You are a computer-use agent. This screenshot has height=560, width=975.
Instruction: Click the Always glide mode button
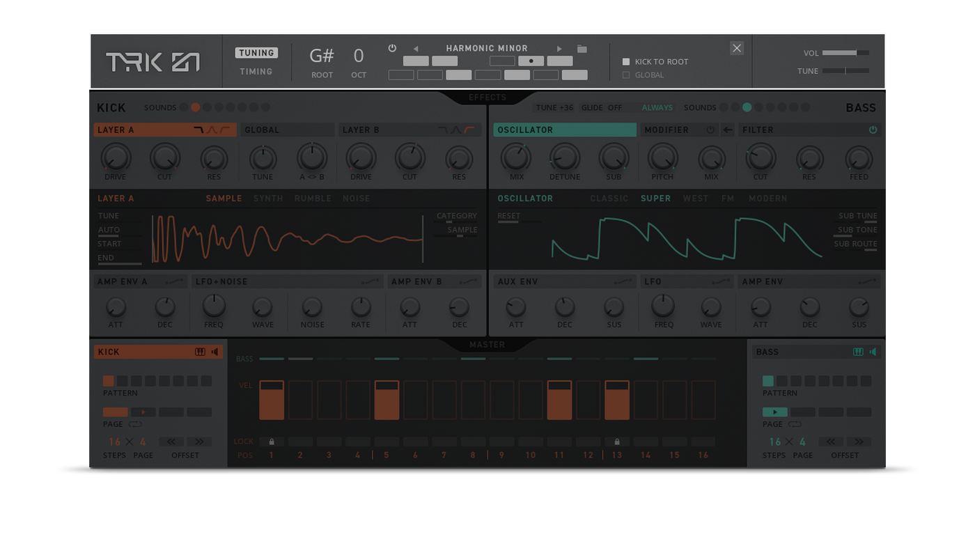657,108
